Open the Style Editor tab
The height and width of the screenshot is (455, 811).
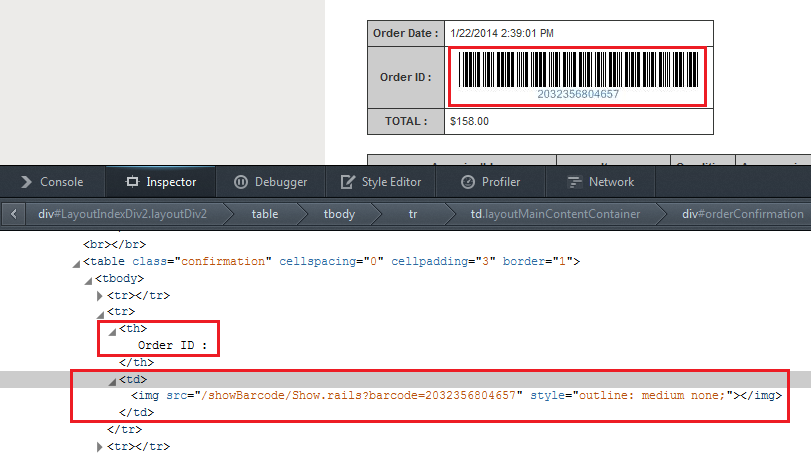381,182
